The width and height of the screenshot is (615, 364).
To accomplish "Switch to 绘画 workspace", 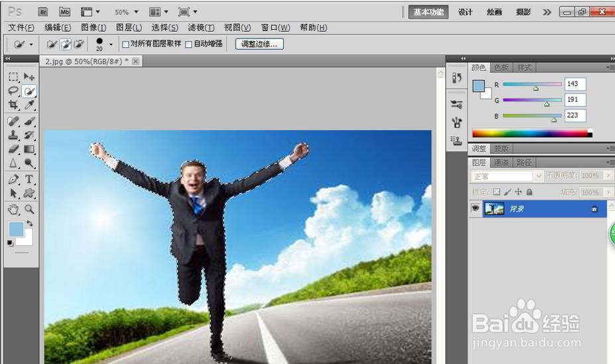I will 494,12.
